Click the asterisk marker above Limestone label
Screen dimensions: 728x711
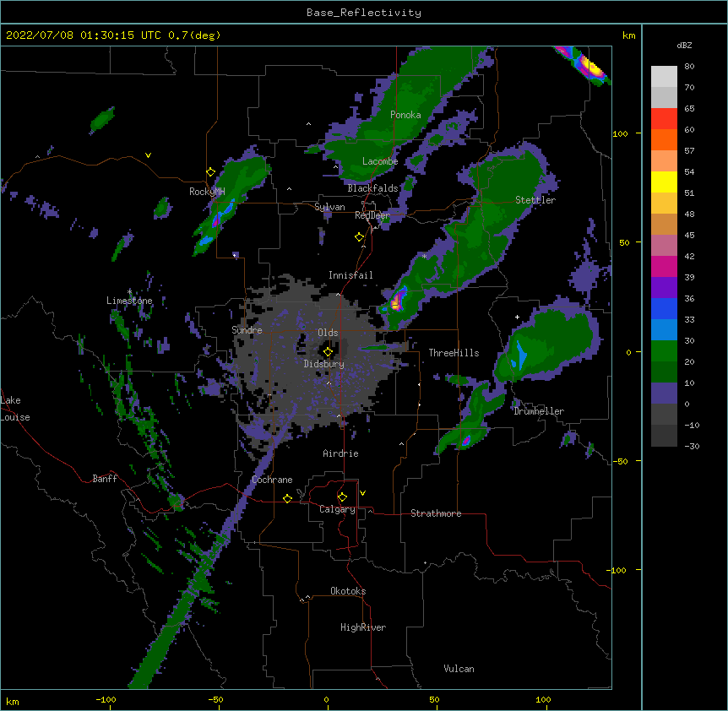click(x=129, y=292)
